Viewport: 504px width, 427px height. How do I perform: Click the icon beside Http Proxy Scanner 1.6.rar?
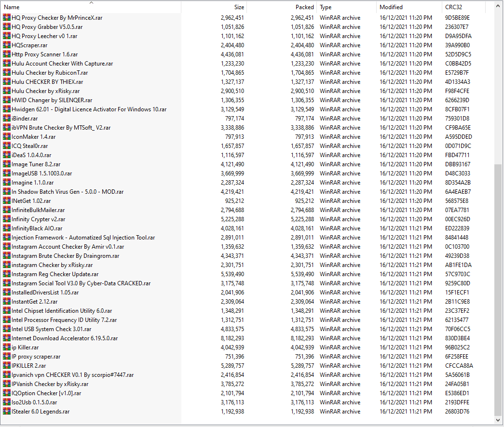(6, 54)
